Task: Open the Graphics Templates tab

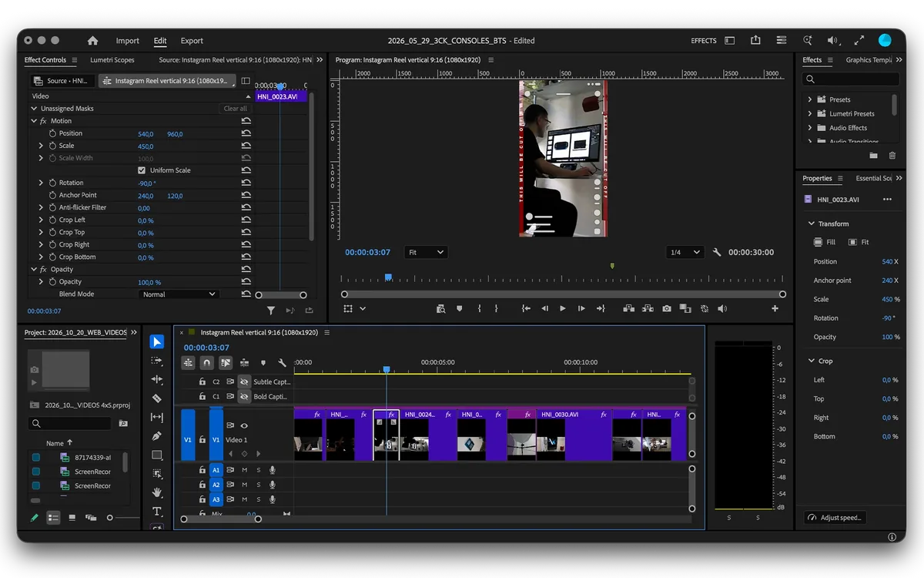Action: click(x=869, y=60)
